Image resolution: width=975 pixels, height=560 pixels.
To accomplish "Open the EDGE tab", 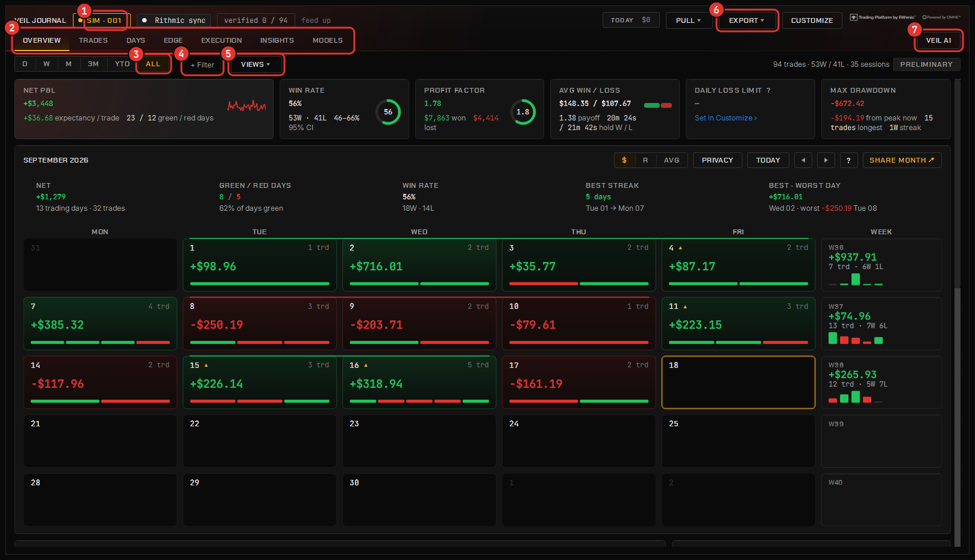I will [173, 40].
